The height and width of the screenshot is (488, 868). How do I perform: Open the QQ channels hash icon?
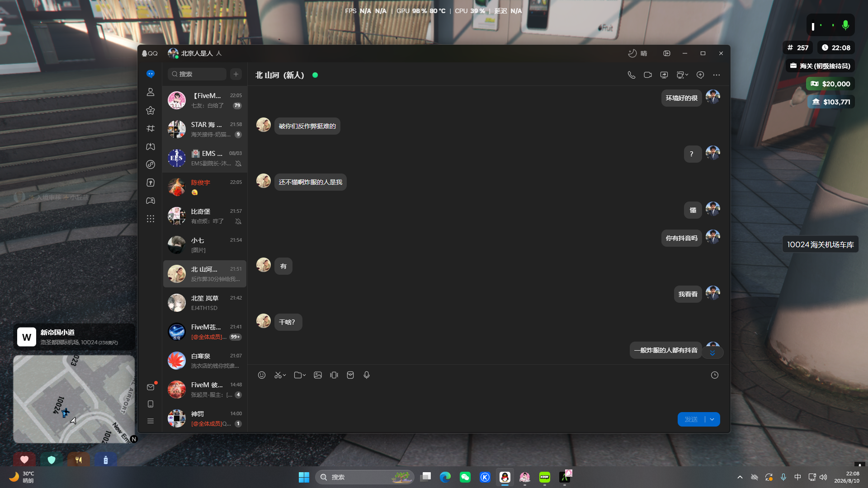tap(151, 128)
